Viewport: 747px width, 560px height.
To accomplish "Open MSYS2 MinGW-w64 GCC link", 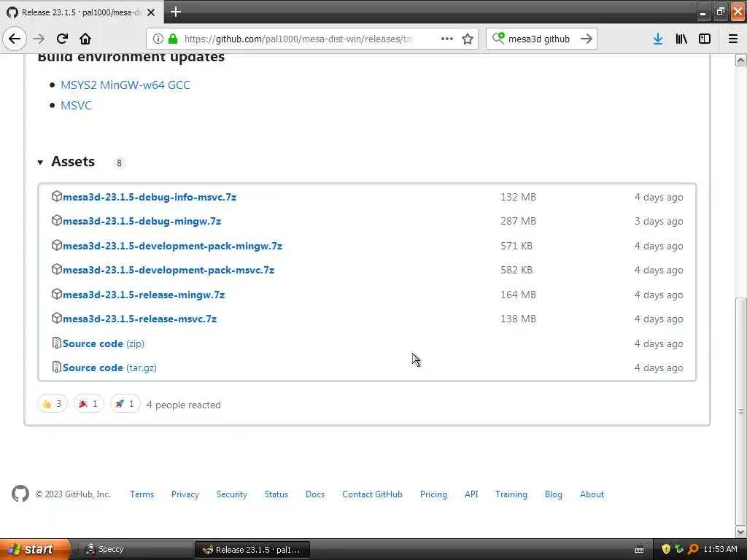I will coord(125,85).
